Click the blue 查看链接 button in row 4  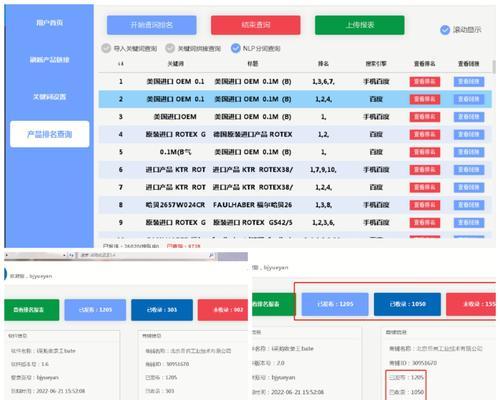click(x=469, y=135)
